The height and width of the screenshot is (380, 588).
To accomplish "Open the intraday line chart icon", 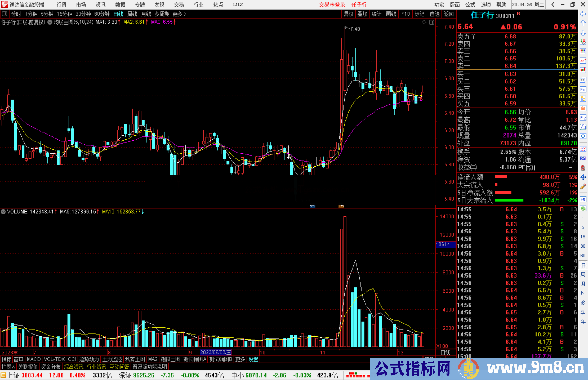I will click(x=583, y=61).
